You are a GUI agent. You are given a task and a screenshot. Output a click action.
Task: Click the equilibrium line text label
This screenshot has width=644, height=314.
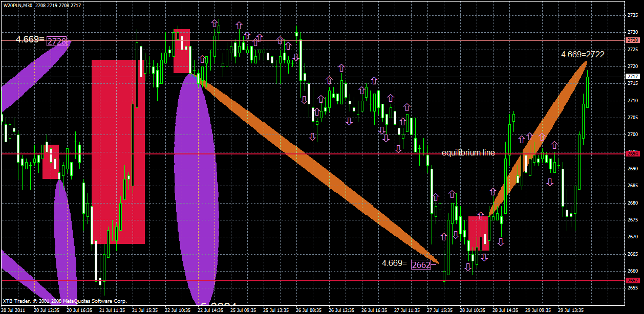pyautogui.click(x=468, y=153)
